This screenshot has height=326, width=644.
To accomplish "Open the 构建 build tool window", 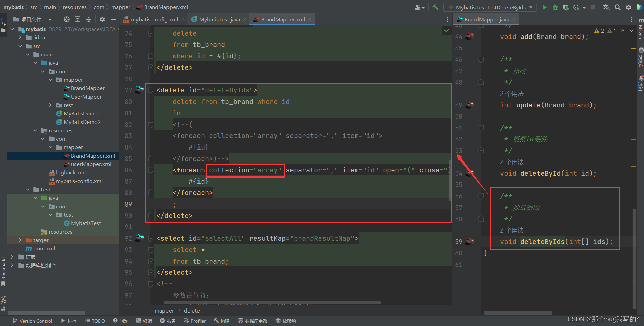I will [x=221, y=321].
